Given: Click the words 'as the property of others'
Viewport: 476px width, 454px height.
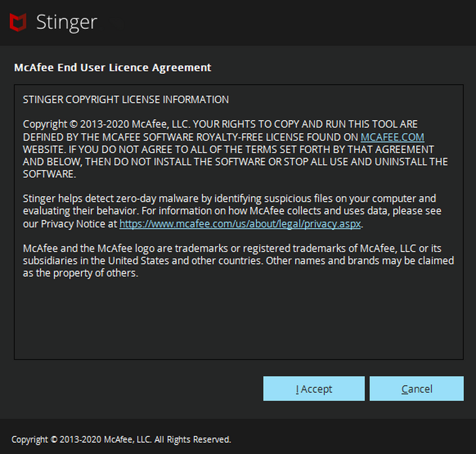Looking at the screenshot, I should tap(81, 273).
